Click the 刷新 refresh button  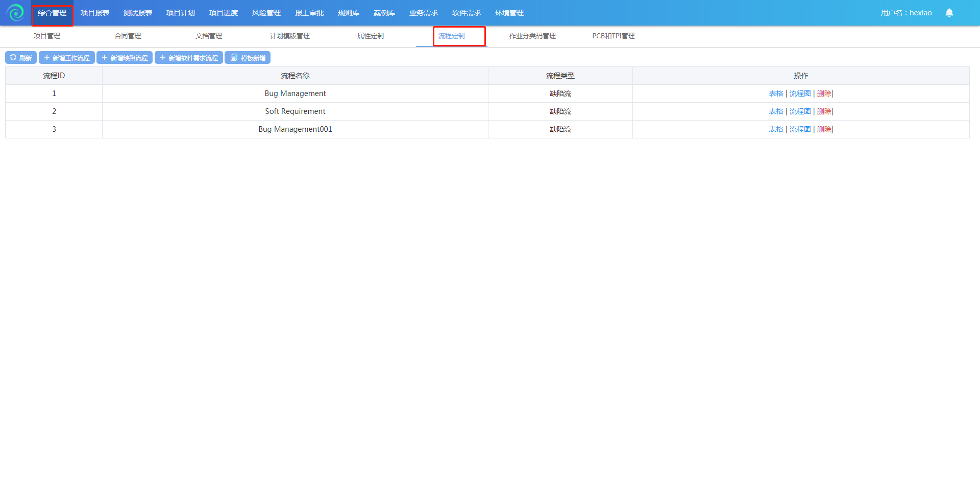coord(21,58)
